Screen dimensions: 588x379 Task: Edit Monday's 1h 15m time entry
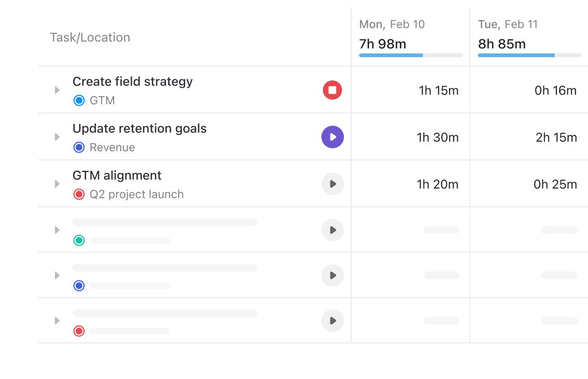(x=438, y=91)
